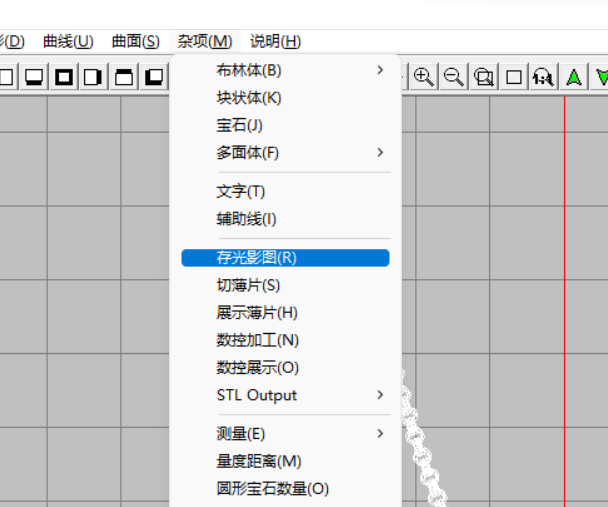This screenshot has height=507, width=608.
Task: Expand the 多面体(F) submenu
Action: pos(285,153)
